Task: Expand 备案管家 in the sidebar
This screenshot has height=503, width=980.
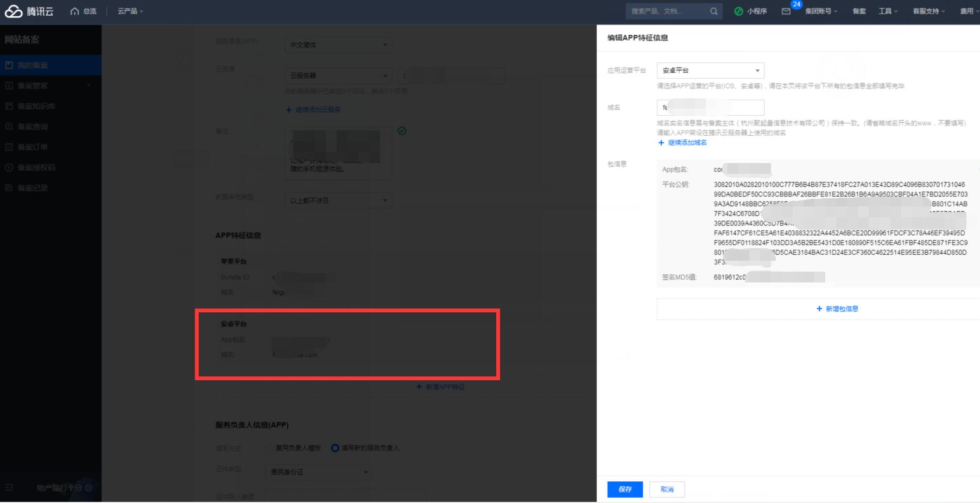Action: coord(50,86)
